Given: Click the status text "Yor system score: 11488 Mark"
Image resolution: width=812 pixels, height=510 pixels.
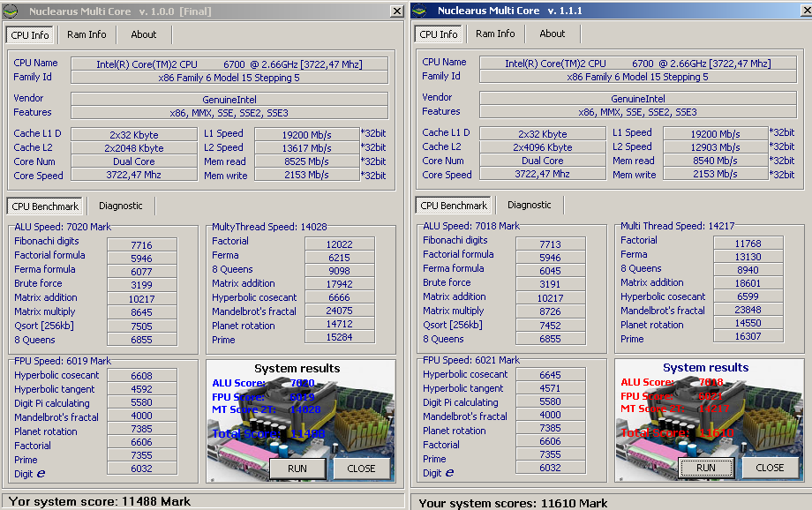Looking at the screenshot, I should pos(100,501).
